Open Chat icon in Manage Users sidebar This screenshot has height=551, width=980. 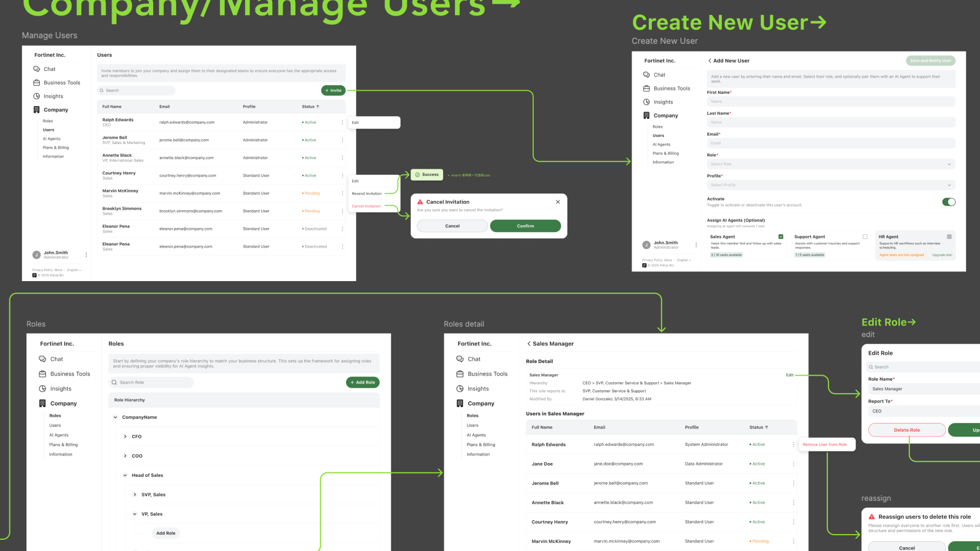[36, 69]
